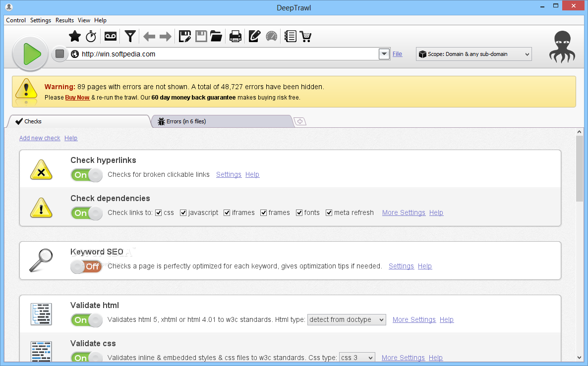Screen dimensions: 588x366
Task: Expand the URL history dropdown arrow
Action: 384,54
